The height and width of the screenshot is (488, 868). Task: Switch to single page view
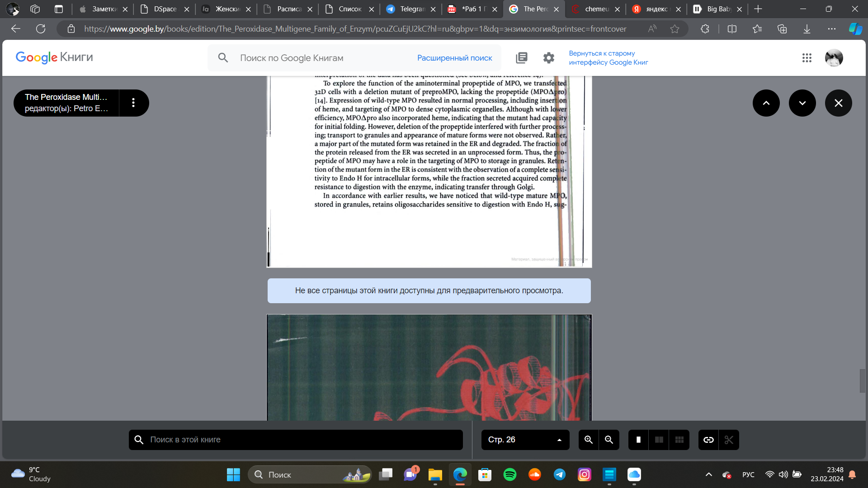638,440
